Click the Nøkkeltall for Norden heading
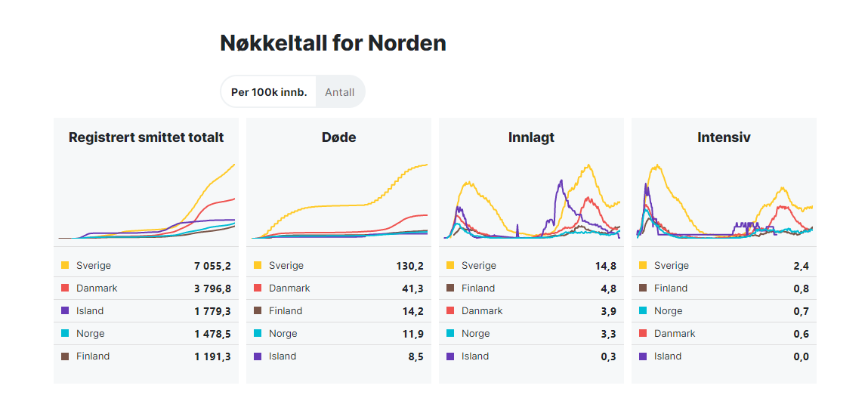The image size is (868, 398). tap(333, 43)
